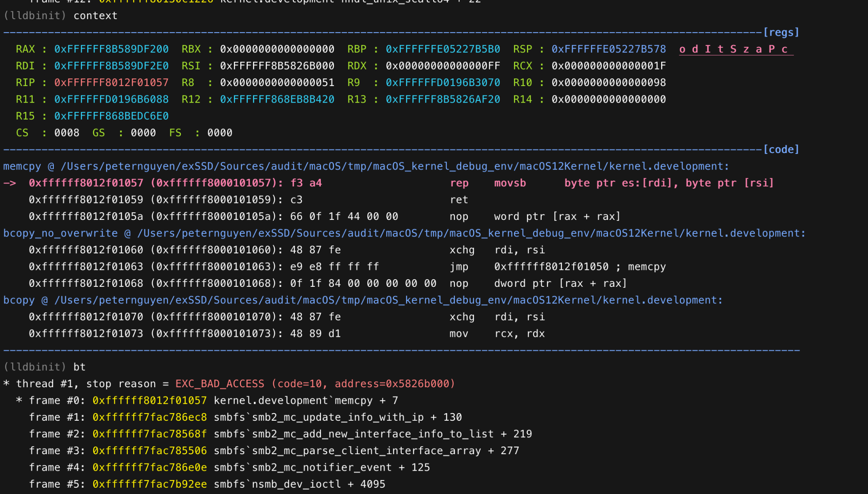Click the RIP register value 0xFFFFFF8012F01057
868x494 pixels.
click(x=111, y=83)
